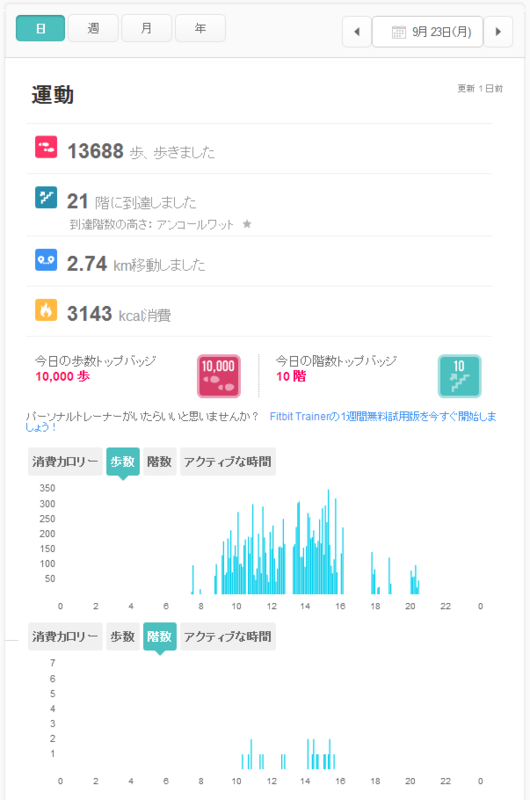Click the 運動 heading
The width and height of the screenshot is (530, 800).
[53, 95]
